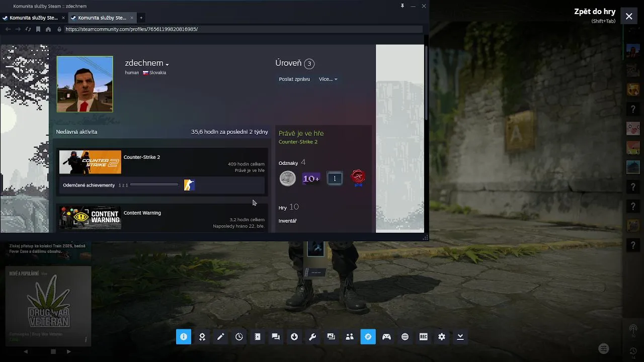Open the clock timer icon in overlay toolbar
Viewport: 644px width, 362px height.
(239, 337)
